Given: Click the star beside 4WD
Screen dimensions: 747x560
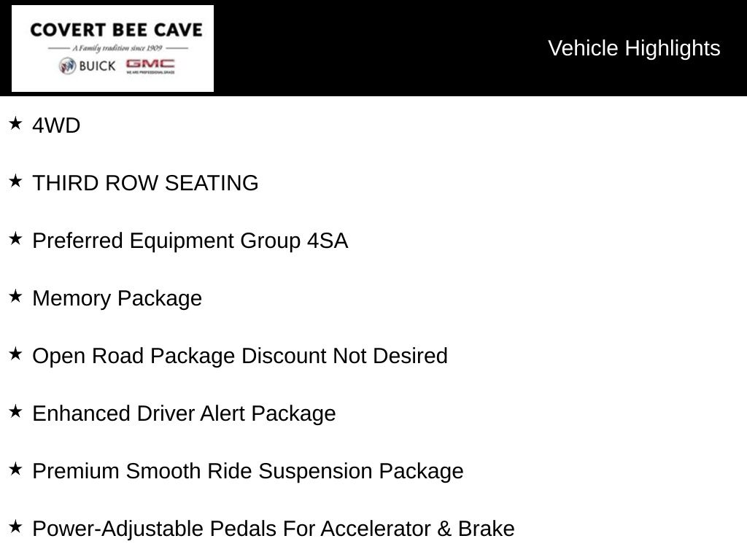Looking at the screenshot, I should [15, 124].
